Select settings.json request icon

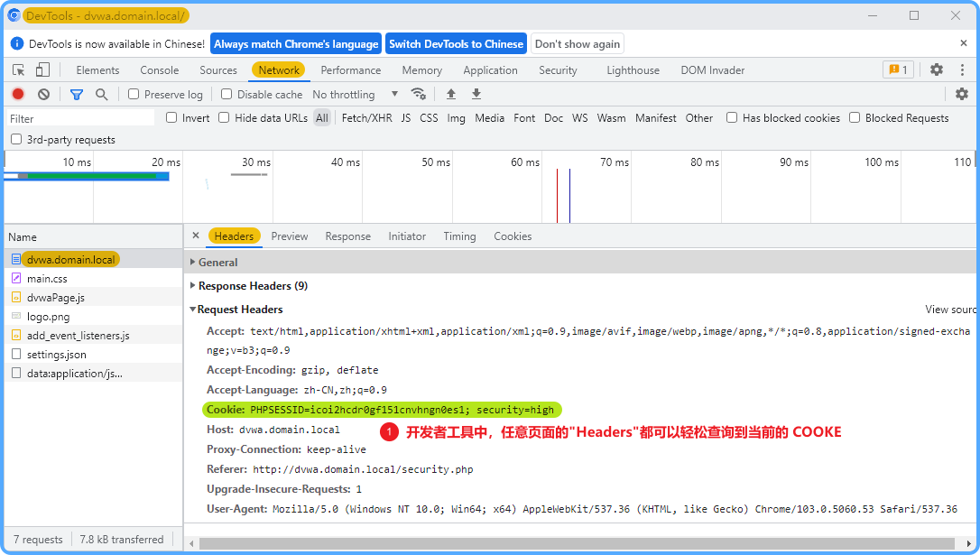pyautogui.click(x=16, y=355)
